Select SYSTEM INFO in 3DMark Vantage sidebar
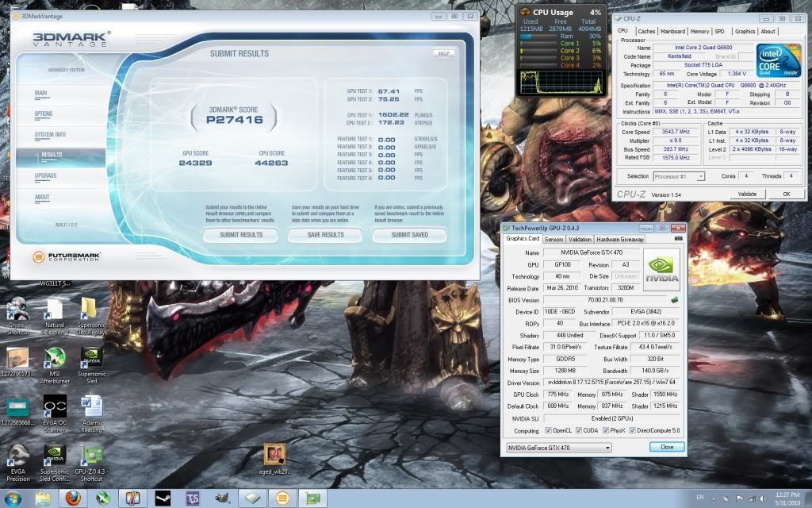The height and width of the screenshot is (508, 812). click(x=50, y=135)
